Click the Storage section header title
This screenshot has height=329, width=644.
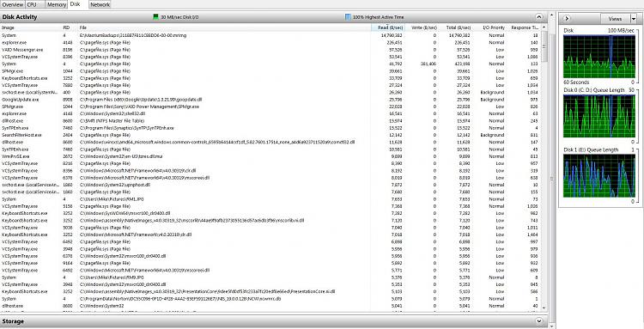point(13,321)
